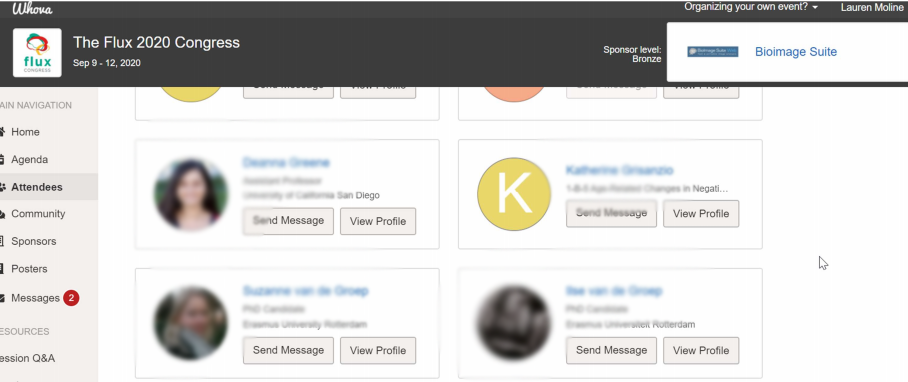Image resolution: width=908 pixels, height=382 pixels.
Task: Open the red Messages notification badge
Action: [71, 298]
